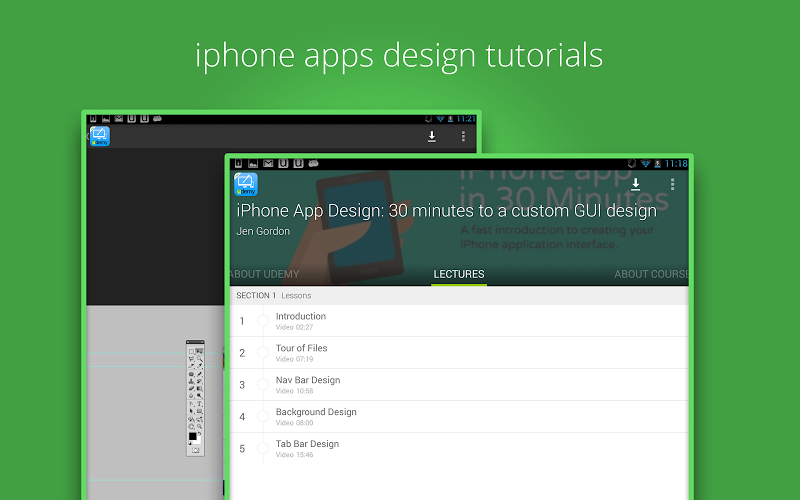800x500 pixels.
Task: Select the Lectures tab
Action: click(x=459, y=274)
